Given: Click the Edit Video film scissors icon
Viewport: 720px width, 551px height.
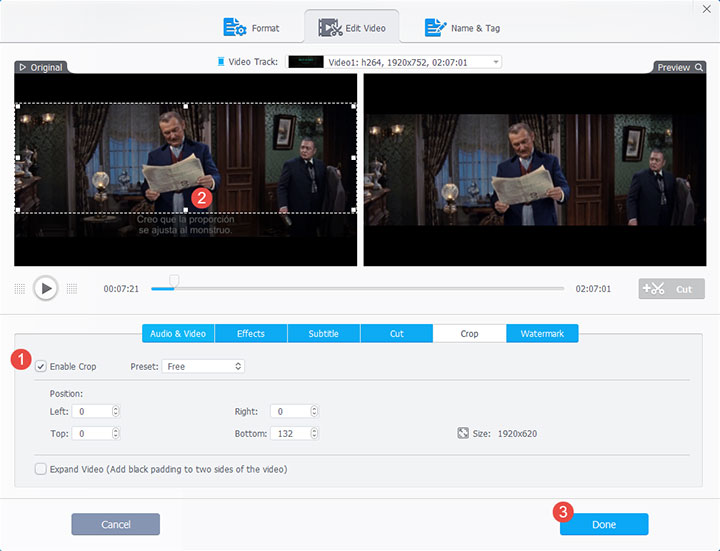Looking at the screenshot, I should (x=330, y=28).
